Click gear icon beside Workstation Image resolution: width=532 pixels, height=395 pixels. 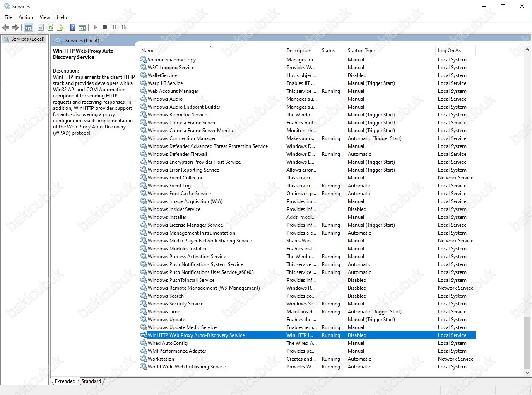click(x=144, y=359)
